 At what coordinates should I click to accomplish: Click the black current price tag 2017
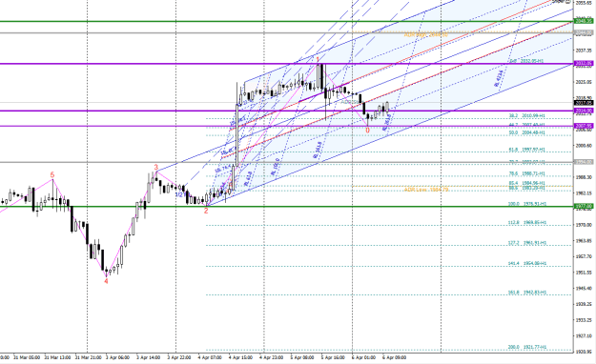coord(584,103)
